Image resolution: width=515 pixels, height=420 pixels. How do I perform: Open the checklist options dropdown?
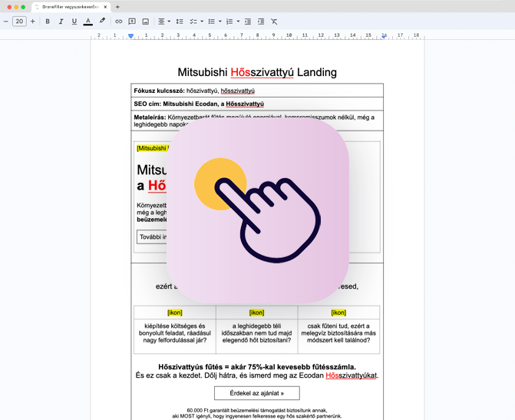202,21
